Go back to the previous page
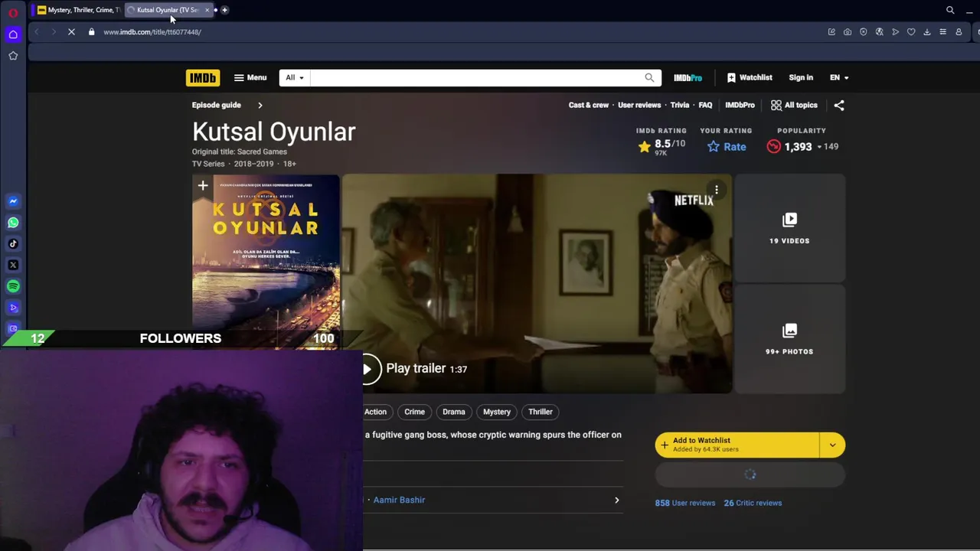The height and width of the screenshot is (551, 980). pos(37,32)
